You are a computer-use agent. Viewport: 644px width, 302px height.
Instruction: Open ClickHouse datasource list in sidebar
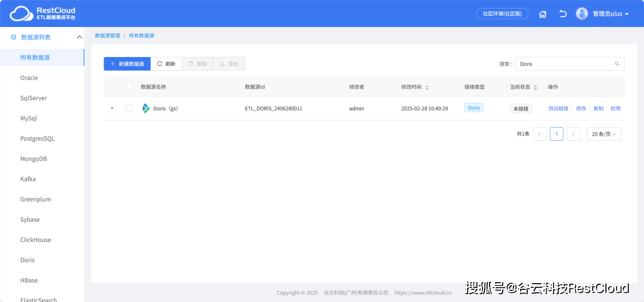tap(36, 240)
